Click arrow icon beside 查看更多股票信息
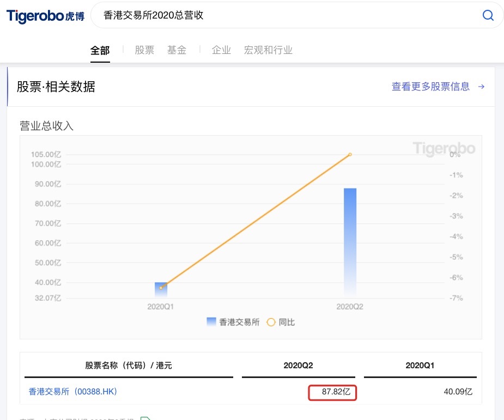 481,87
